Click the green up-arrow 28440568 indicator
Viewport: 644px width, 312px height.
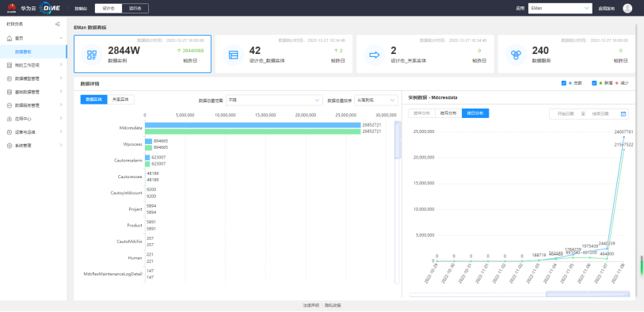pyautogui.click(x=190, y=51)
